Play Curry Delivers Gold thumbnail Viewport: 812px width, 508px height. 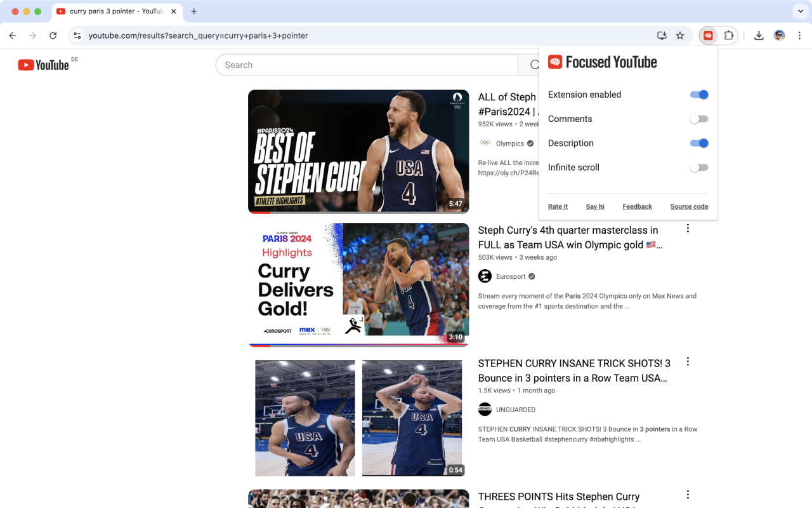pos(358,284)
